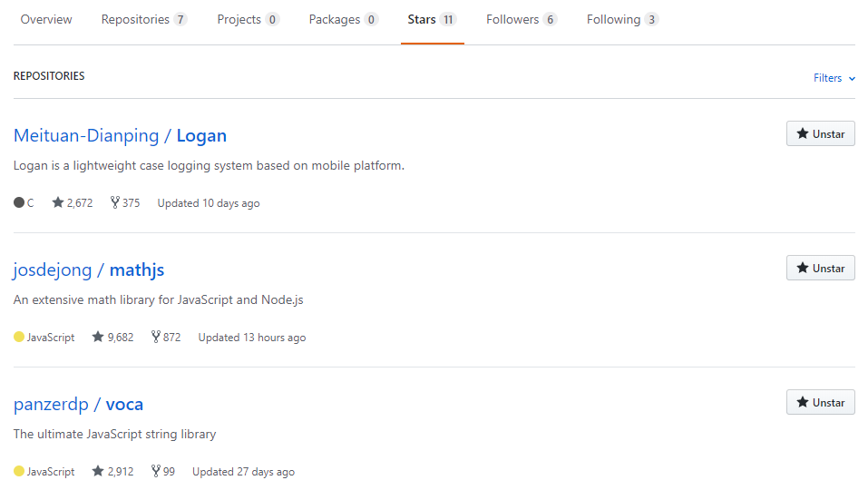This screenshot has height=490, width=868.
Task: Open the Meituan-Dianping owner link
Action: 86,135
